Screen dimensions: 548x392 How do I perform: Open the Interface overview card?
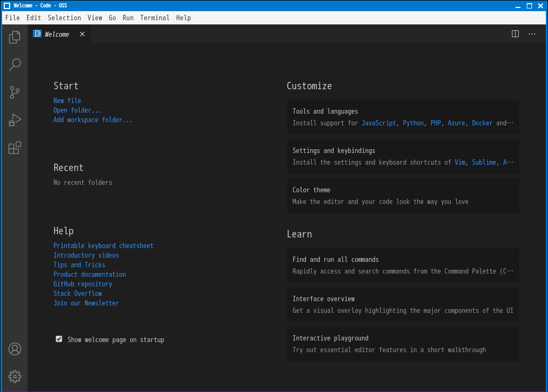tap(403, 304)
